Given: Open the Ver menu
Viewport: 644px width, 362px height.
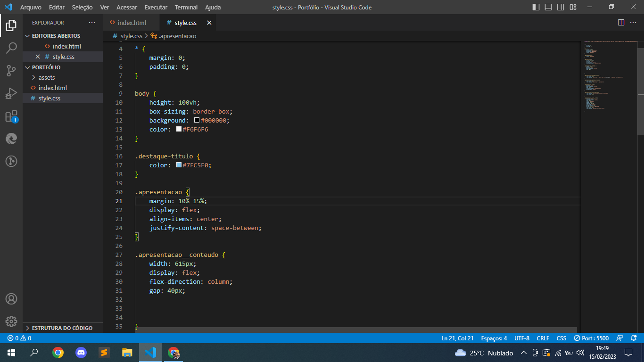Looking at the screenshot, I should point(105,7).
